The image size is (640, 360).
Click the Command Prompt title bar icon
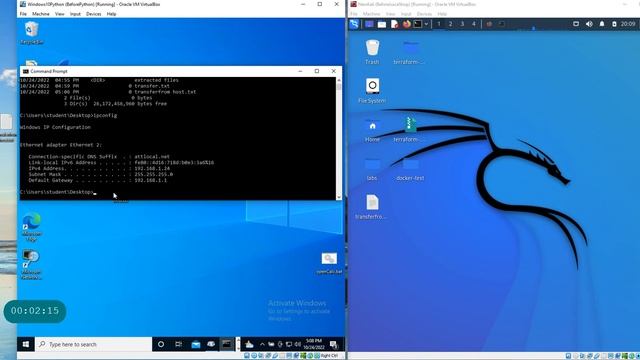pyautogui.click(x=26, y=71)
